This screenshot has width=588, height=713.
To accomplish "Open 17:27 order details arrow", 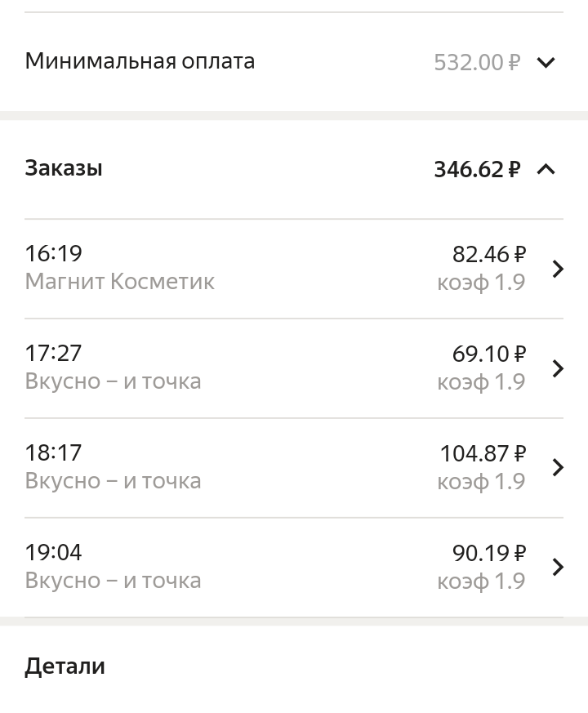I will point(558,368).
